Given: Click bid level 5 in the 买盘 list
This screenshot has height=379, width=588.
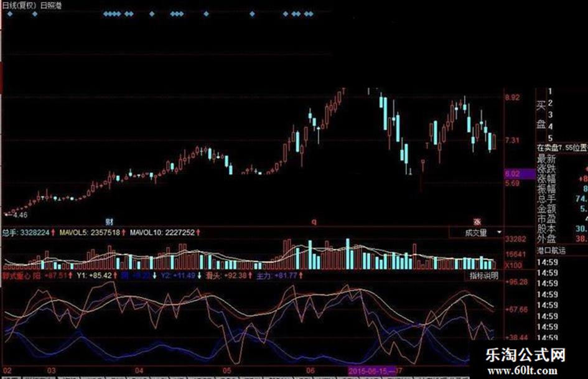Looking at the screenshot, I should pyautogui.click(x=550, y=138).
